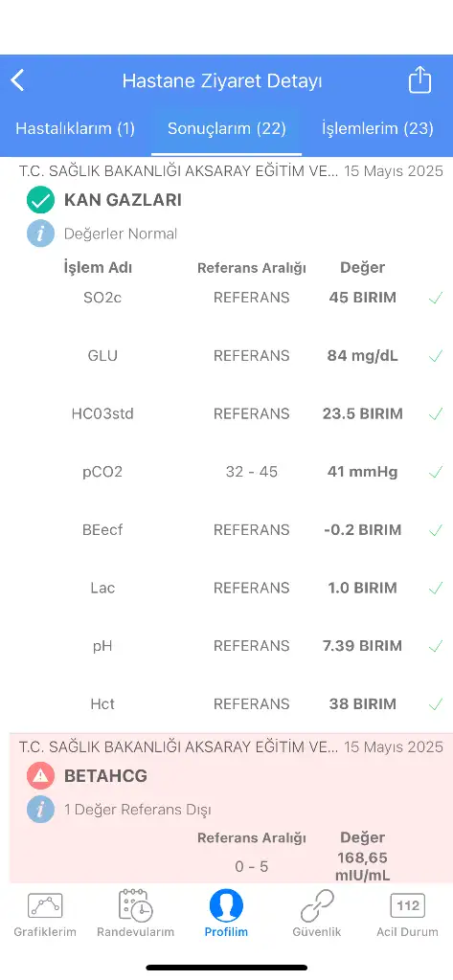Open Grafiklerim chart icon in bottom bar
This screenshot has height=980, width=453.
click(x=45, y=905)
